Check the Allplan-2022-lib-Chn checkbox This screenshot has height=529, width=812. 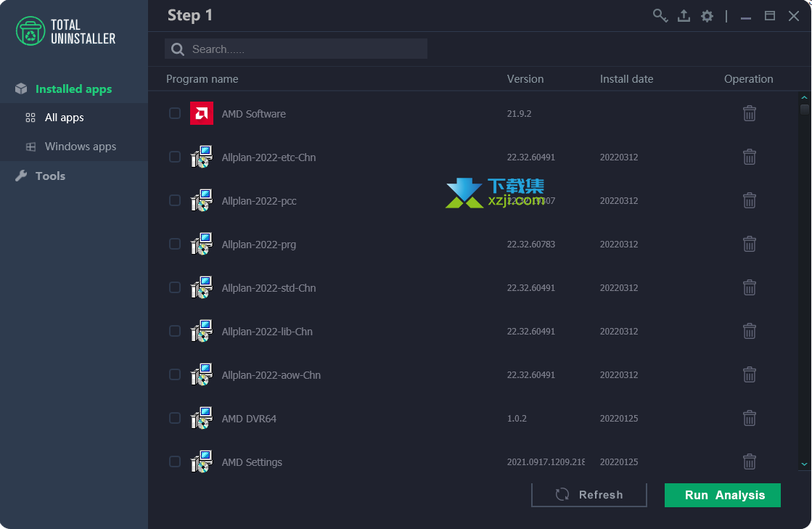click(x=175, y=331)
